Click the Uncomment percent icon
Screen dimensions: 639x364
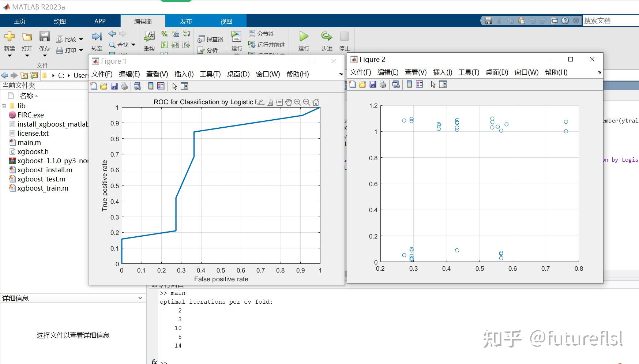click(x=175, y=34)
